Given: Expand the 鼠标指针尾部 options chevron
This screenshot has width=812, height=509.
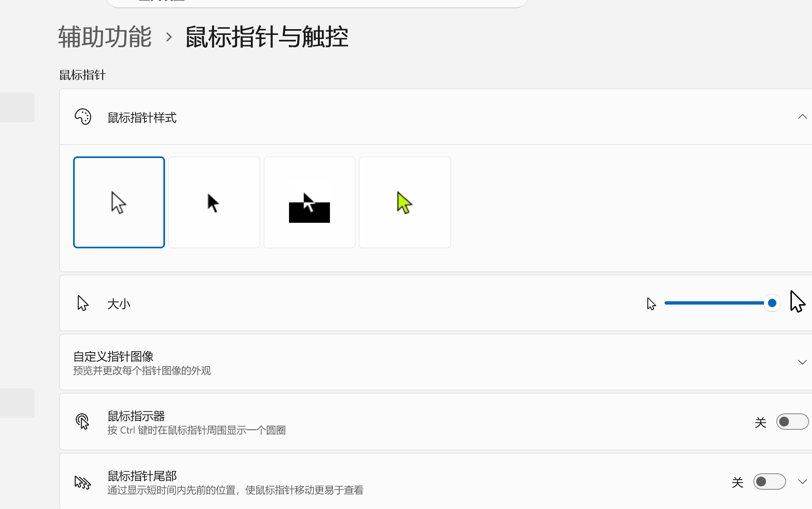Looking at the screenshot, I should (x=802, y=481).
